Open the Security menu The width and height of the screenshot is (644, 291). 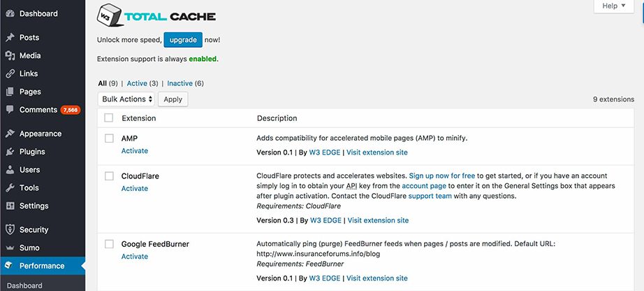pos(34,229)
